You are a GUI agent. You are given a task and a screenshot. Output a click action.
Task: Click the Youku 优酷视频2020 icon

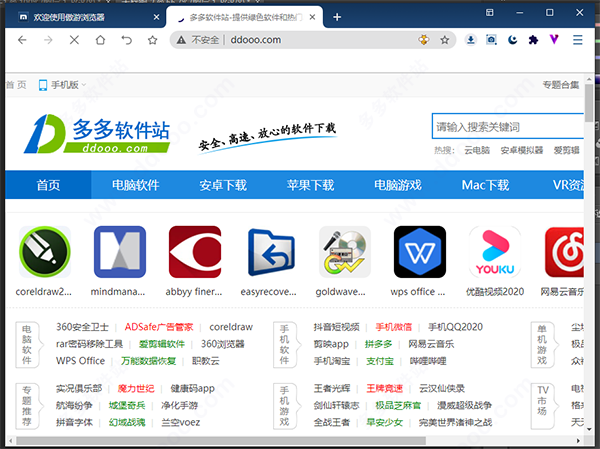[495, 252]
